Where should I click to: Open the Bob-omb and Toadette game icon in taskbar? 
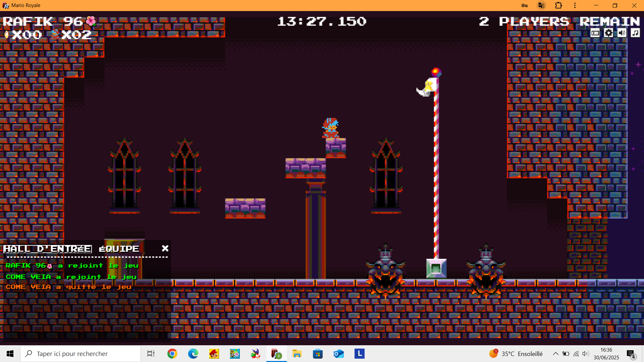click(x=235, y=354)
